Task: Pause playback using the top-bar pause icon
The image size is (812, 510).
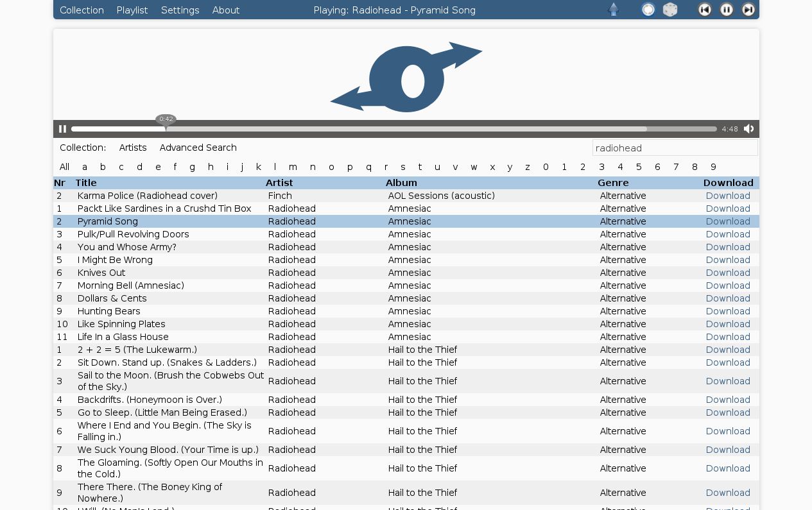Action: (x=726, y=10)
